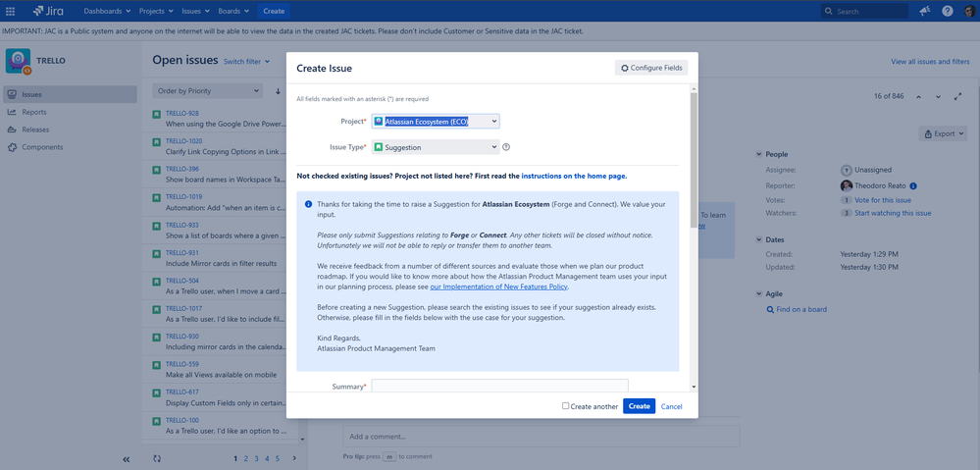Open the Dashboards menu

click(x=107, y=11)
